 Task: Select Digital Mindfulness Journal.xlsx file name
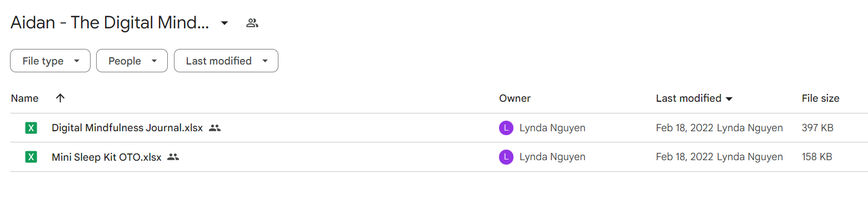(x=127, y=128)
